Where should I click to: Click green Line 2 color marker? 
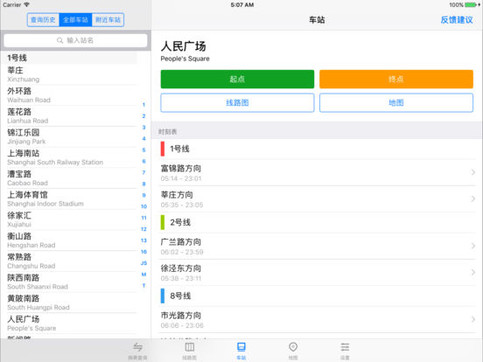pos(163,222)
